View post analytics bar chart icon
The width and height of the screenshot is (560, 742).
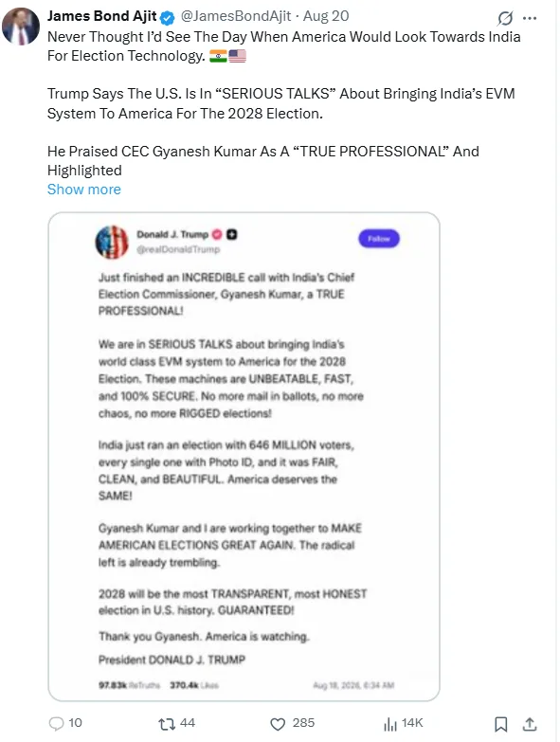pos(390,724)
